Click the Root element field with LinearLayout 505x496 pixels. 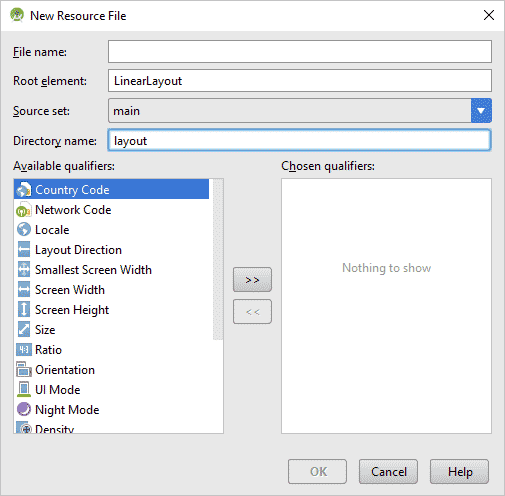[x=300, y=81]
